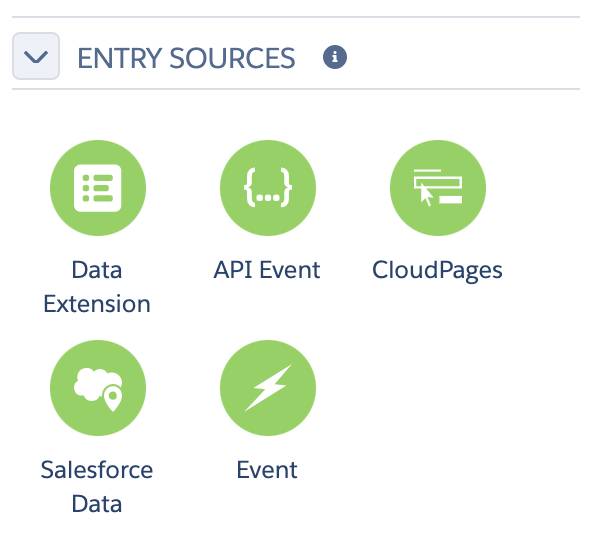
Task: Click the ENTRY SOURCES heading text
Action: (186, 58)
